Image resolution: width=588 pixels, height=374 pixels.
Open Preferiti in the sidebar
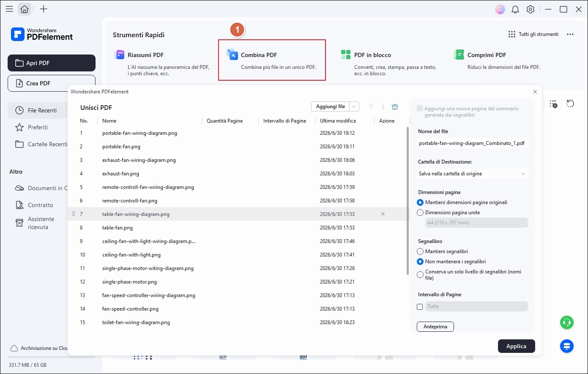(x=38, y=127)
